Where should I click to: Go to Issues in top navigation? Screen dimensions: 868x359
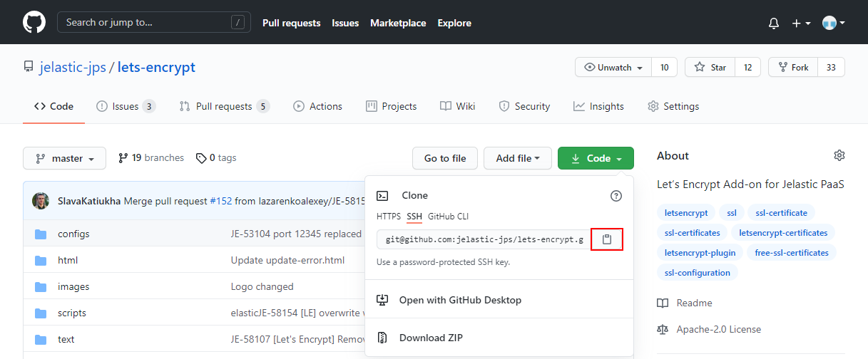345,23
